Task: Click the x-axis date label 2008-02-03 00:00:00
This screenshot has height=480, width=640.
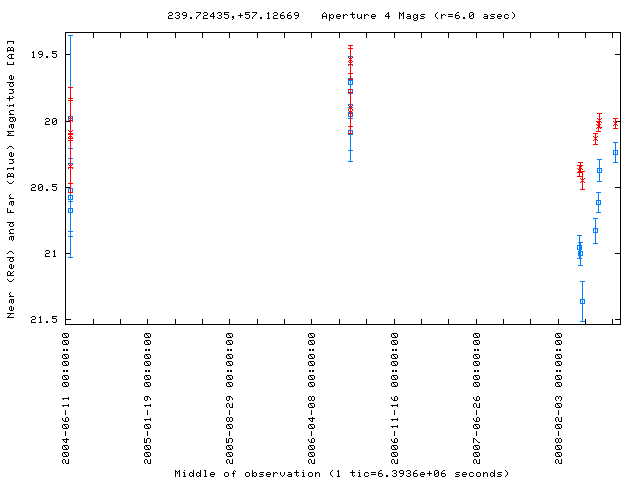Action: [x=558, y=399]
